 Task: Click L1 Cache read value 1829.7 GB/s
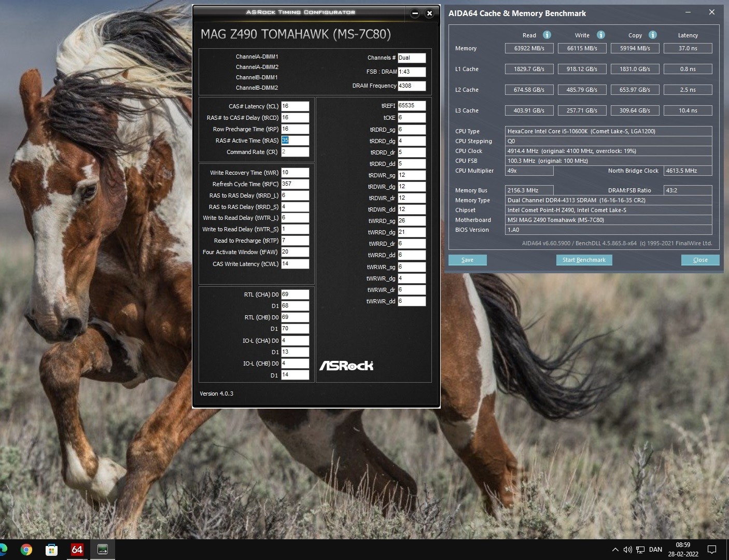click(529, 69)
